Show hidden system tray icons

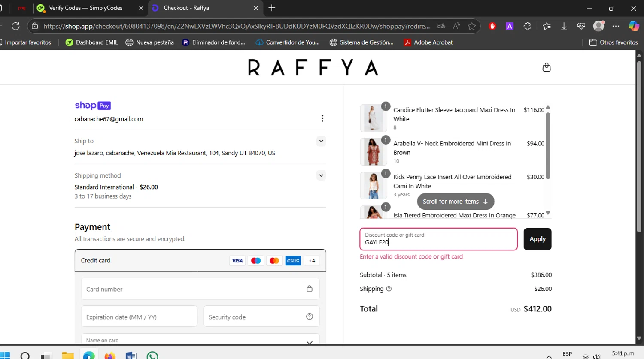[x=549, y=356]
